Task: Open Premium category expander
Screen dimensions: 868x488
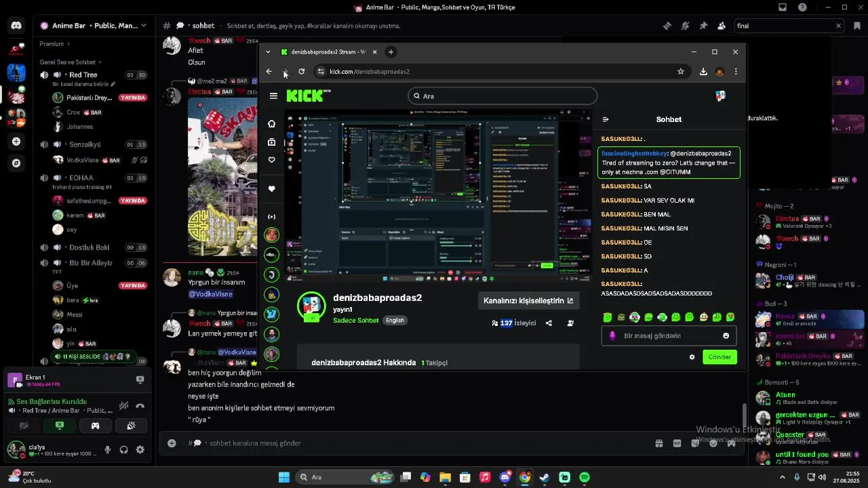Action: [x=55, y=44]
